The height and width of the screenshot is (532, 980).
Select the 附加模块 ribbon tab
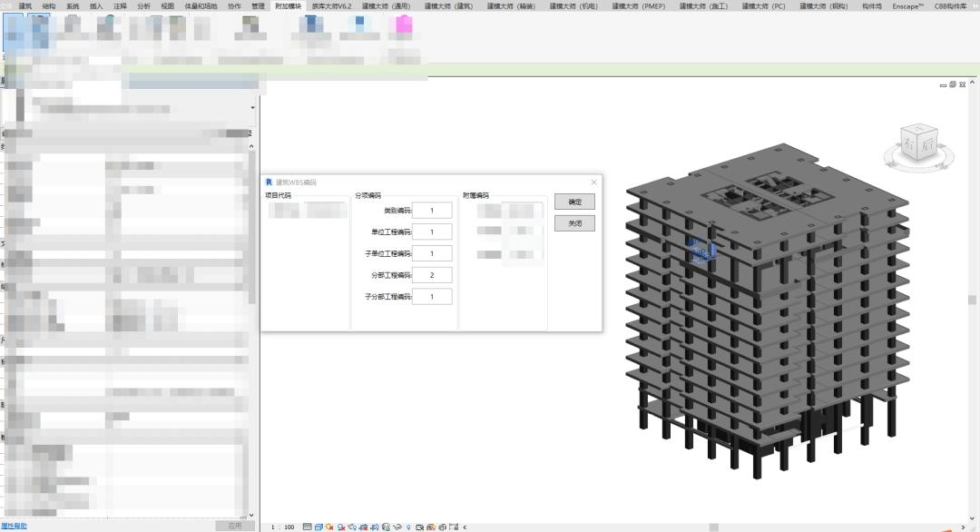(x=289, y=5)
